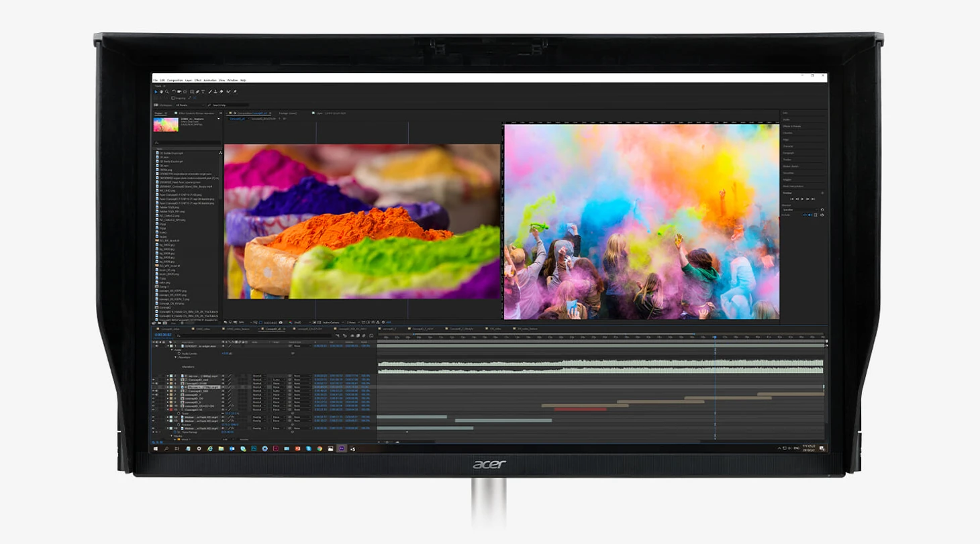Click the timeline current-time indicator
The height and width of the screenshot is (544, 980).
tap(715, 337)
